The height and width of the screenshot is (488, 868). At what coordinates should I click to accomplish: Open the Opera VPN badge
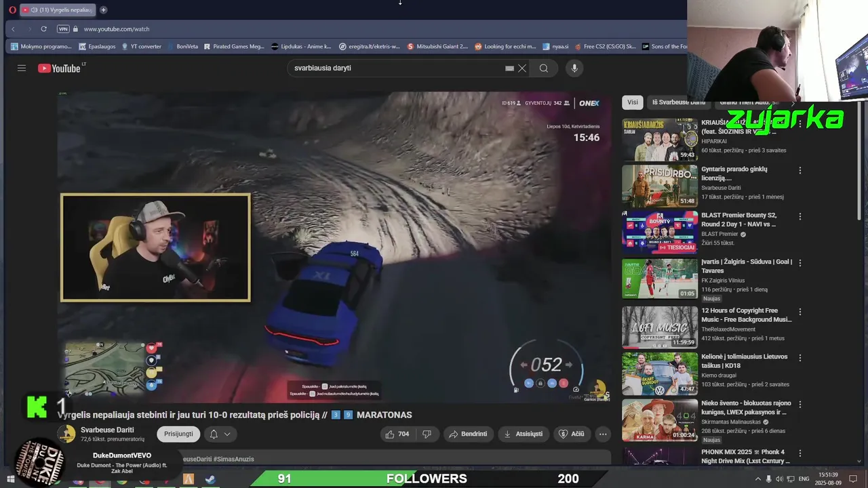pos(63,28)
